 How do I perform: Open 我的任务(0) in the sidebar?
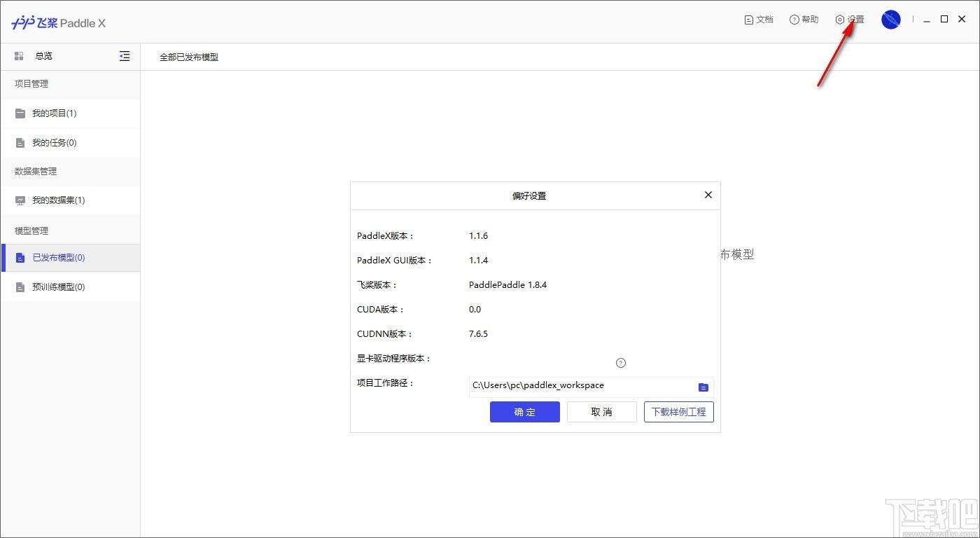coord(70,143)
